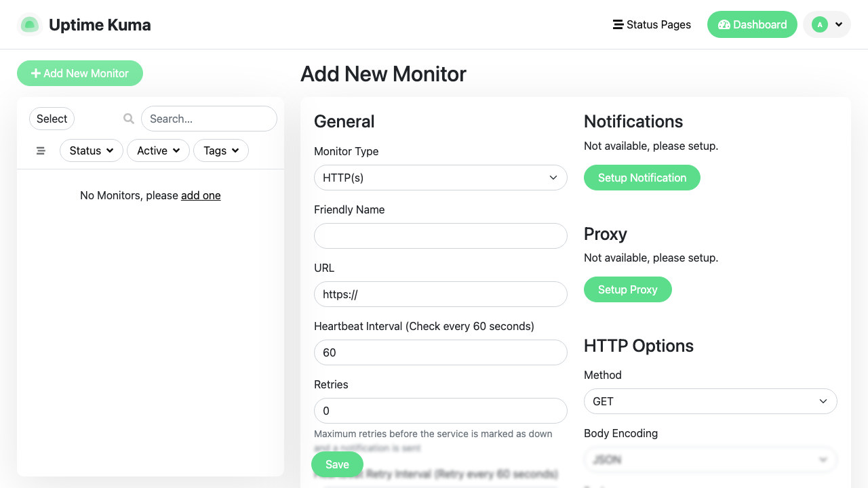Open the Dashboard
Viewport: 868px width, 488px height.
[752, 24]
